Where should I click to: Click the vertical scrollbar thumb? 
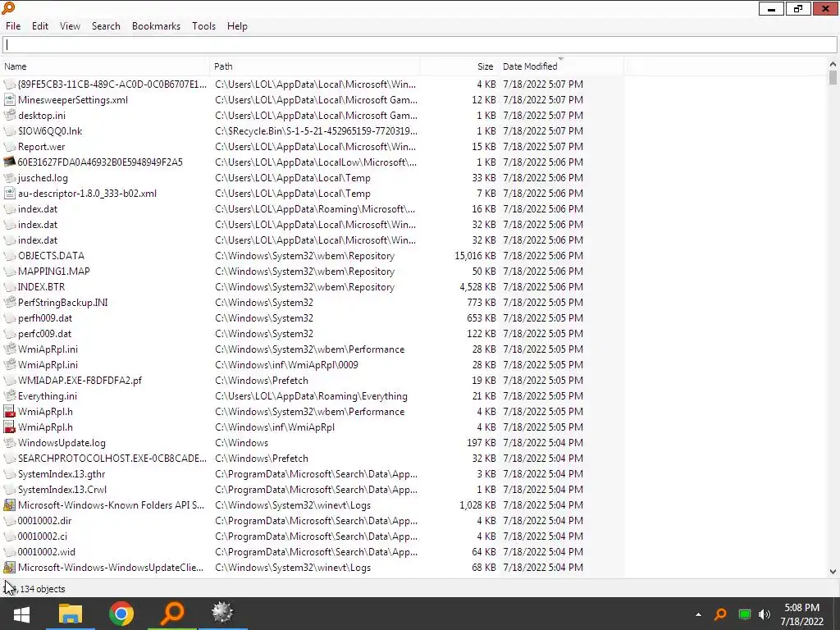click(833, 77)
